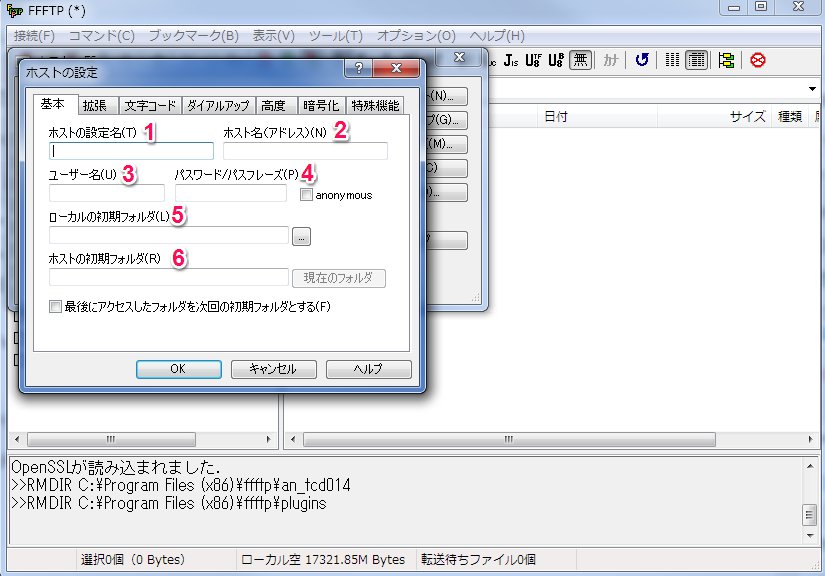The width and height of the screenshot is (825, 576).
Task: Open the オプション(O) menu
Action: pyautogui.click(x=416, y=36)
